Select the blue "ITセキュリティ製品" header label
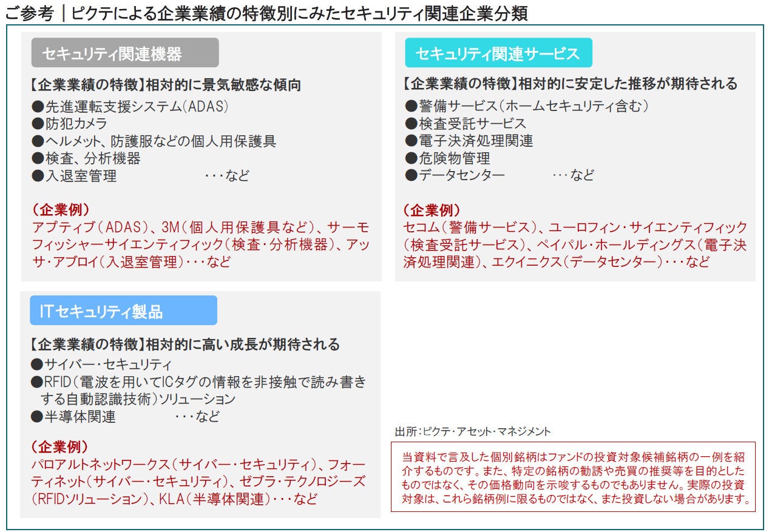Viewport: 769px width, 532px height. pos(124,311)
